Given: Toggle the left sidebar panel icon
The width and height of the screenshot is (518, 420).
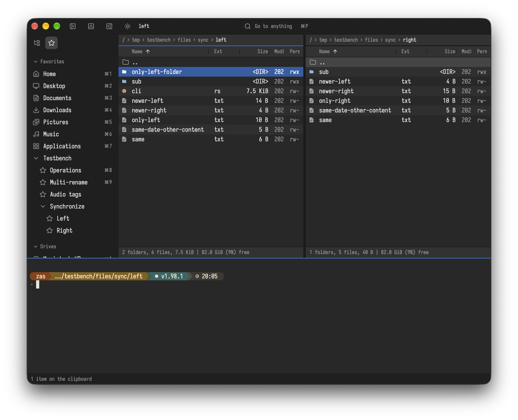Looking at the screenshot, I should (x=73, y=26).
